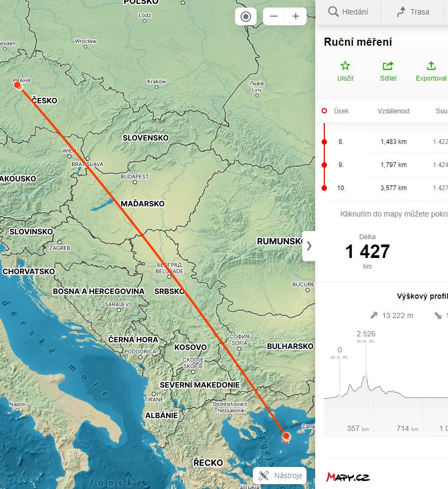448x489 pixels.
Task: Open the Nástroje tools button
Action: coord(280,476)
